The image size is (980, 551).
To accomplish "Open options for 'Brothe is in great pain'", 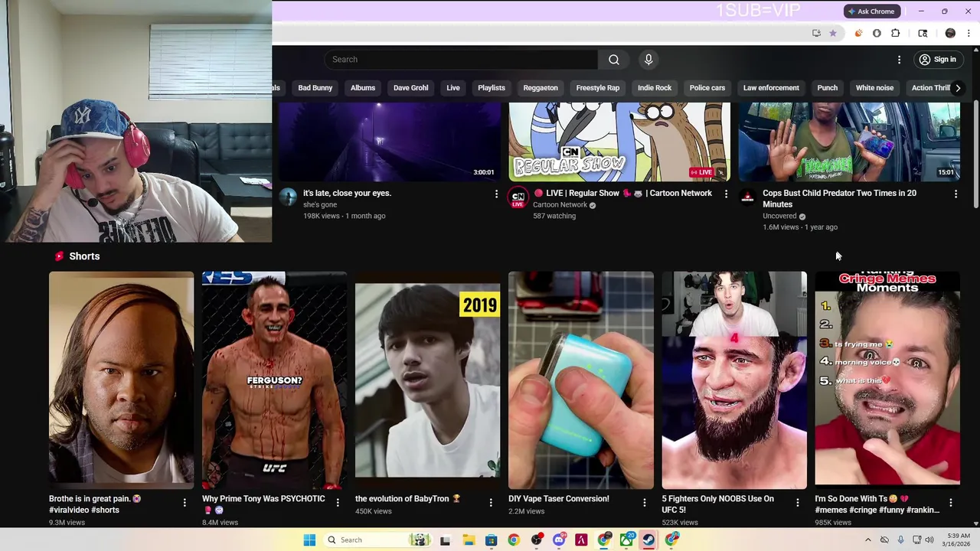I will [185, 503].
